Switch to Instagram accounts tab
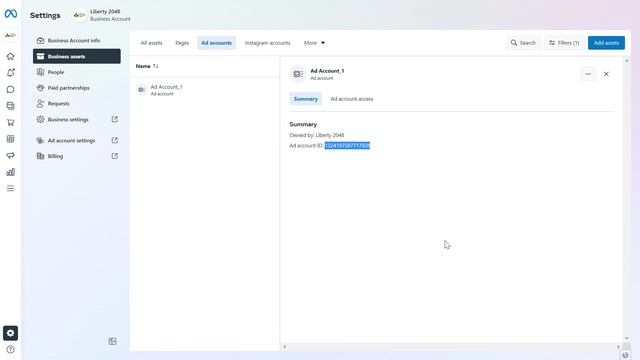Viewport: 640px width, 360px height. 267,43
